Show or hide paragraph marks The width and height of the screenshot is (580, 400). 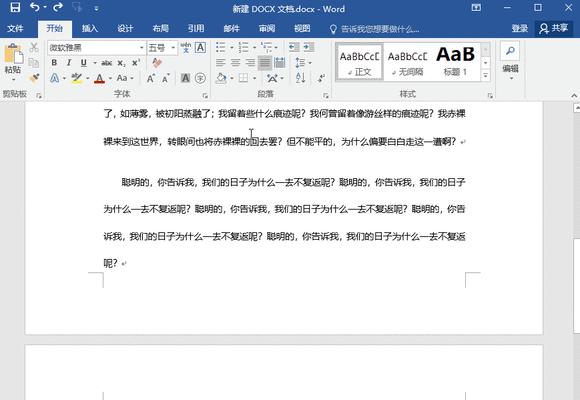tap(321, 78)
